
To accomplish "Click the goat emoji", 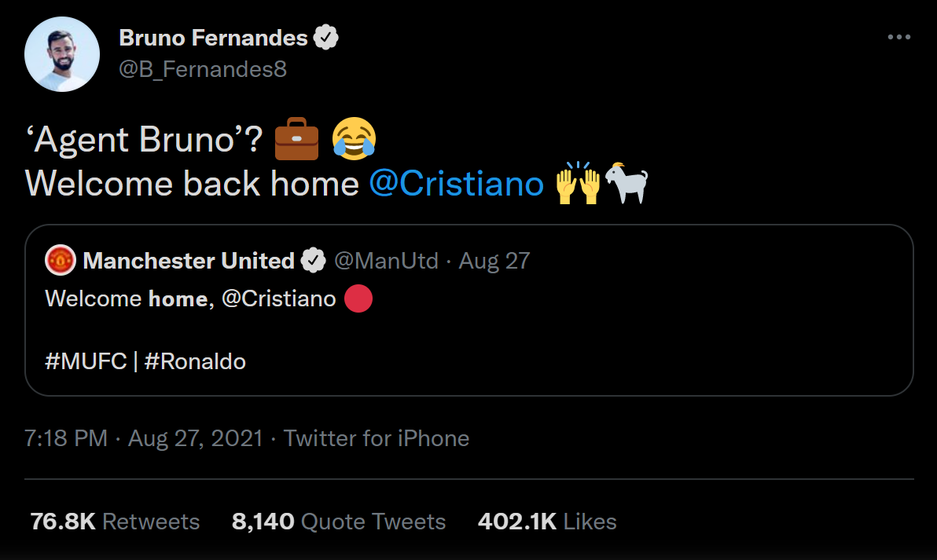I will click(627, 184).
